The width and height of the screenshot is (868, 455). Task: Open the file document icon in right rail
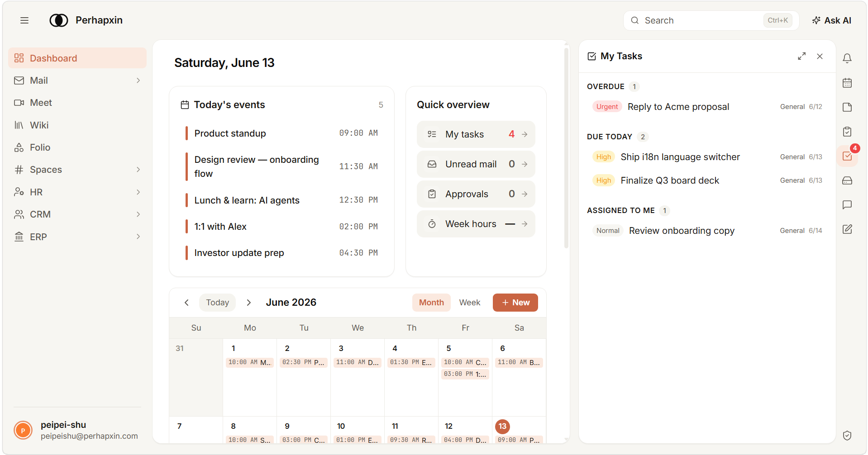[847, 107]
